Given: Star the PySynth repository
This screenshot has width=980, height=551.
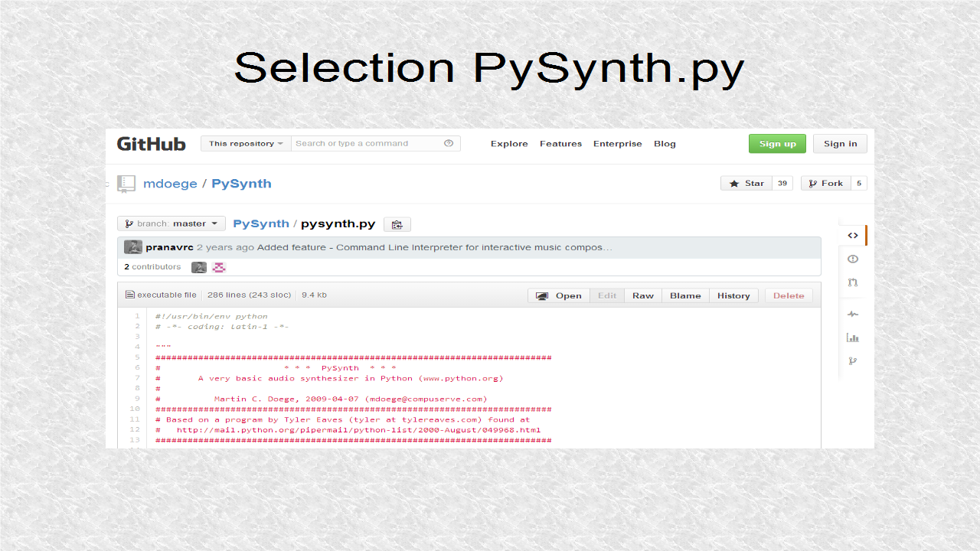Looking at the screenshot, I should pyautogui.click(x=745, y=183).
